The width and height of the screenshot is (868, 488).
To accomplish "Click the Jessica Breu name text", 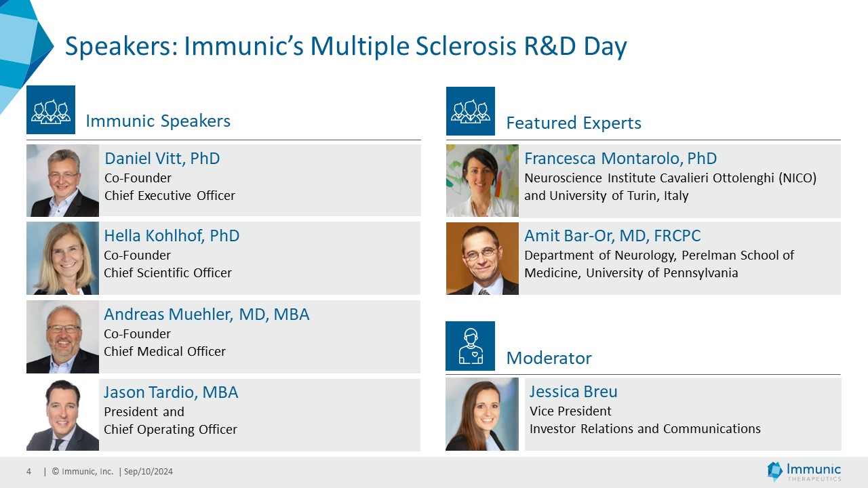I will click(573, 392).
